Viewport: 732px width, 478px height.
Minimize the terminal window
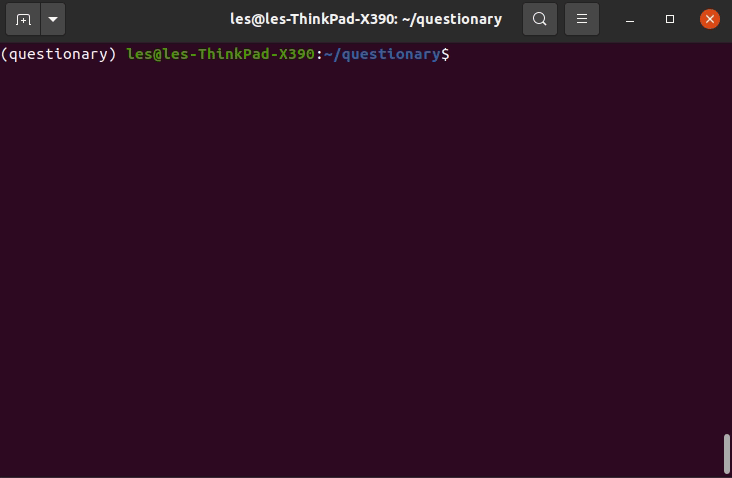click(x=630, y=19)
